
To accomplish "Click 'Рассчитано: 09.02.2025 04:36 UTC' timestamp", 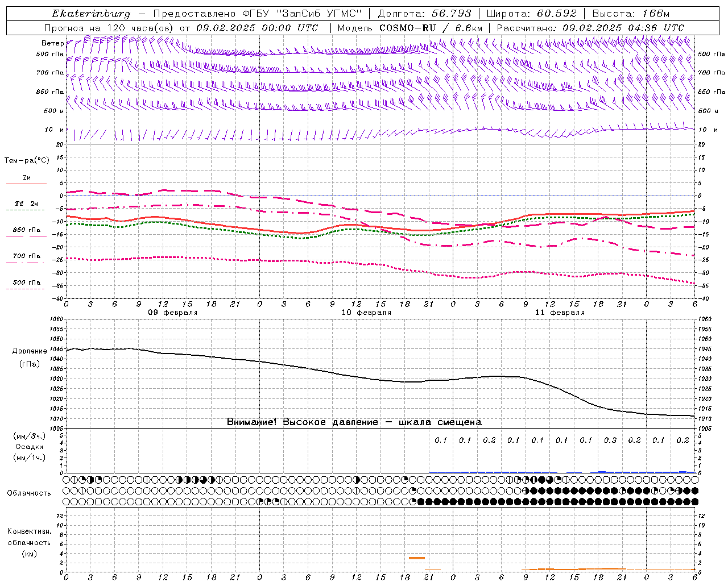I will 590,28.
